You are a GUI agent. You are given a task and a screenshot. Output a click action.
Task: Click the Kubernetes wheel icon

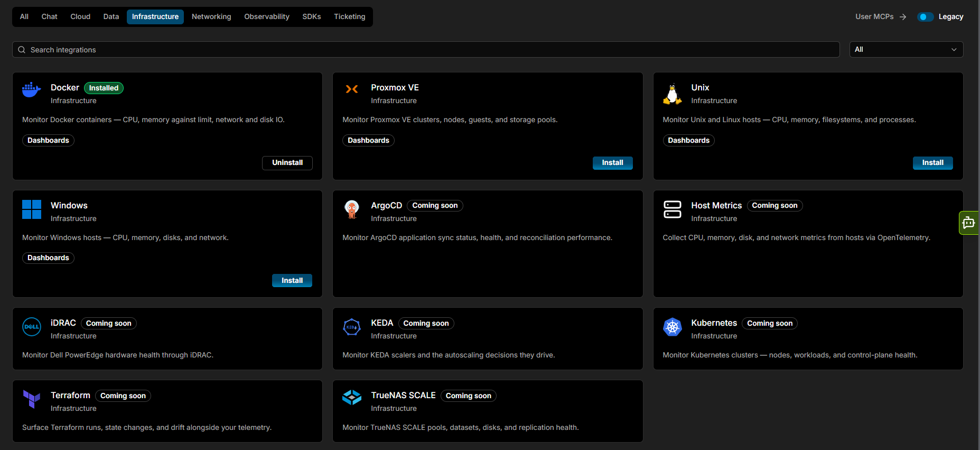click(672, 327)
